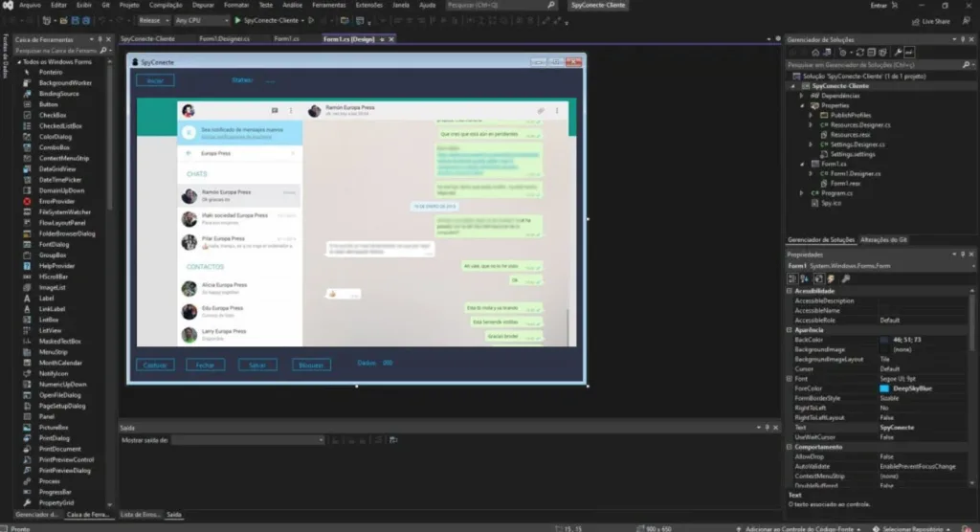Screen dimensions: 980x532
Task: Click the Events lightning bolt icon
Action: 833,278
